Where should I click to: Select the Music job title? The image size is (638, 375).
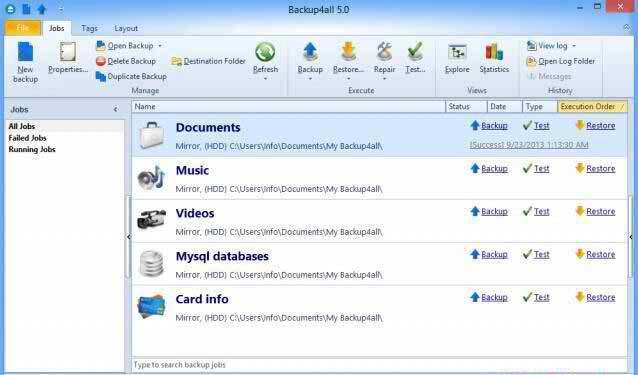click(x=192, y=170)
